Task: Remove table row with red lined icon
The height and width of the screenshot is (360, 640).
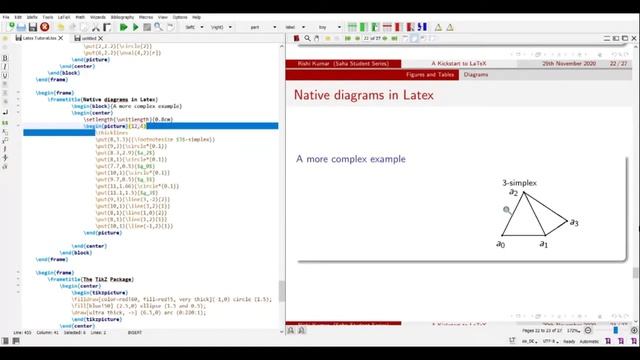Action: [x=387, y=27]
